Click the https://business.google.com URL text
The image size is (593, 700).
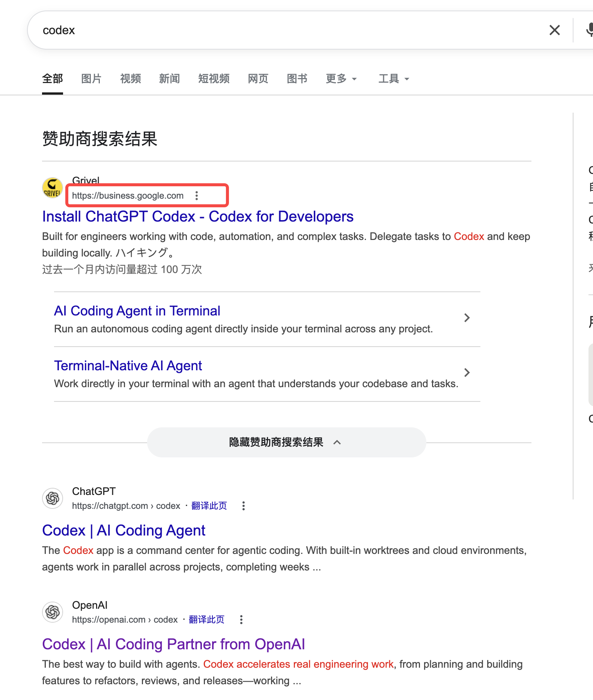[x=128, y=196]
